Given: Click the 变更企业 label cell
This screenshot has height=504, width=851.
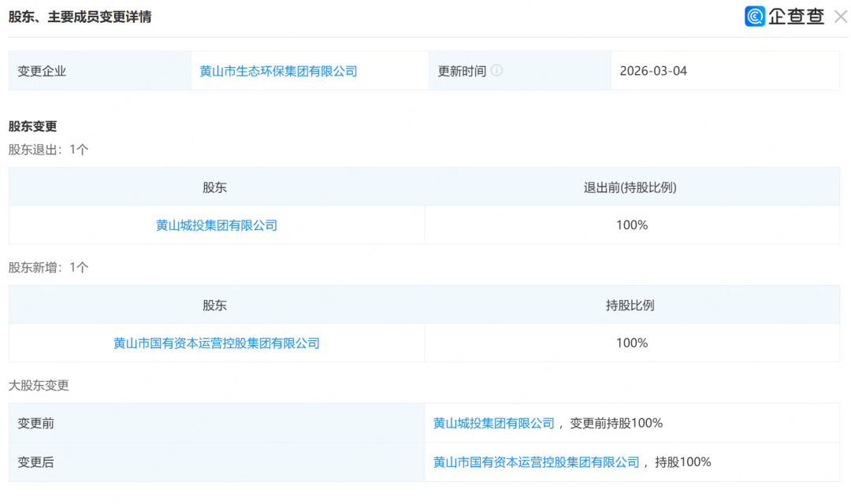Looking at the screenshot, I should point(100,71).
